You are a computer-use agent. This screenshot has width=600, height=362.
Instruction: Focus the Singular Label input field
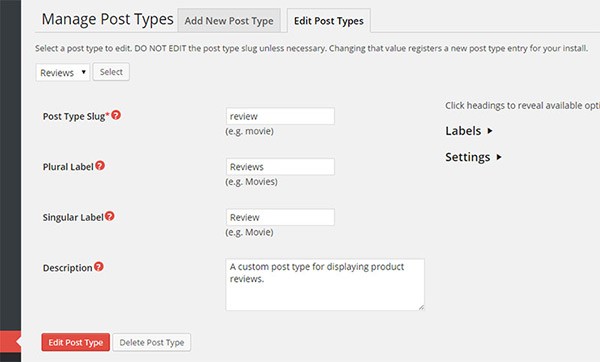point(280,217)
